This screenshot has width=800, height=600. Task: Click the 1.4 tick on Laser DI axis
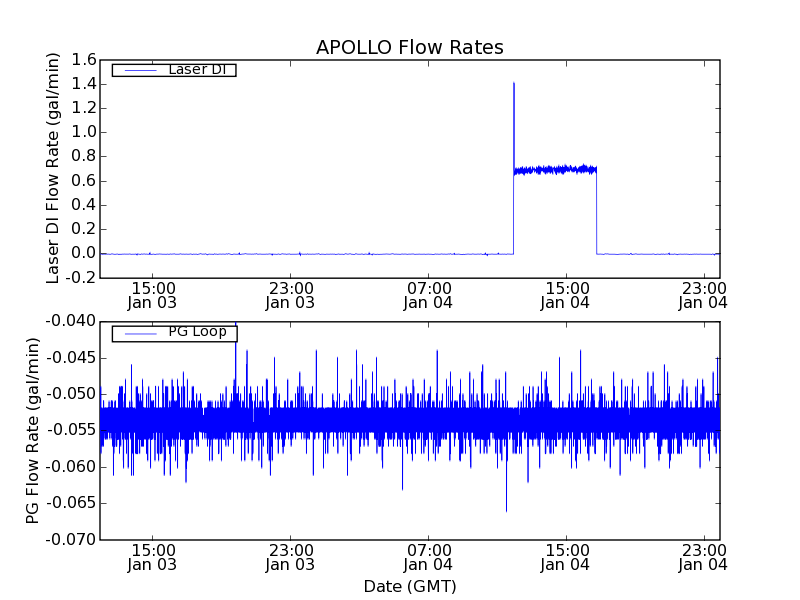(x=84, y=84)
